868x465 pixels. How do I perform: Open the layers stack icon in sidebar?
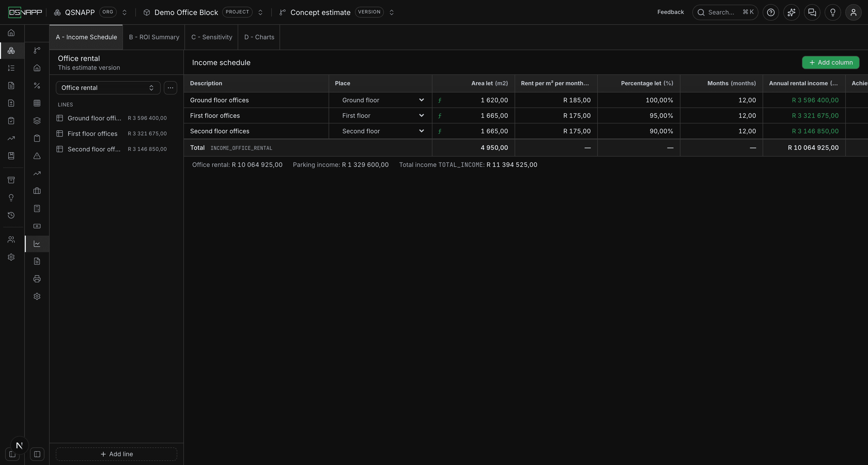pos(37,121)
